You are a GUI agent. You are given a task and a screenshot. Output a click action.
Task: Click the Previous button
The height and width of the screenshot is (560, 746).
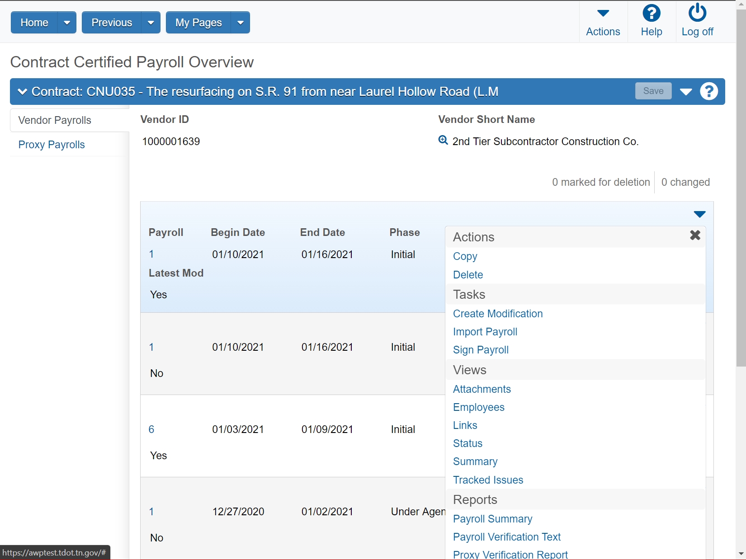[112, 23]
